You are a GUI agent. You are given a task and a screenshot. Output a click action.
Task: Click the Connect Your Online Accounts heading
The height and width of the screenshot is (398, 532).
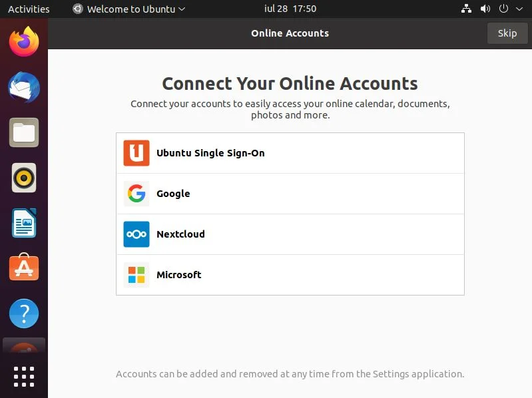(290, 84)
